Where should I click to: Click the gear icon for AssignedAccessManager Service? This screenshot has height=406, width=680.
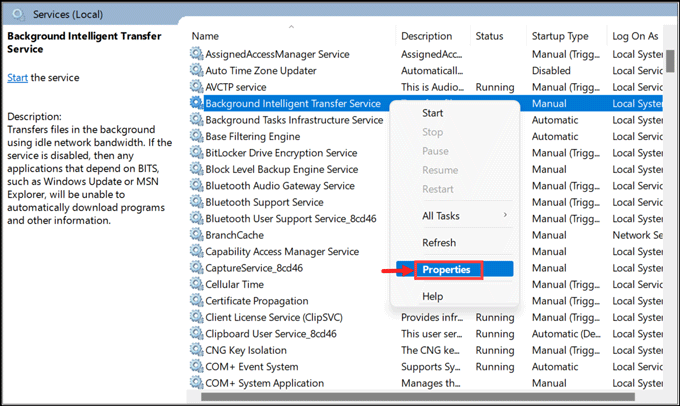point(196,54)
